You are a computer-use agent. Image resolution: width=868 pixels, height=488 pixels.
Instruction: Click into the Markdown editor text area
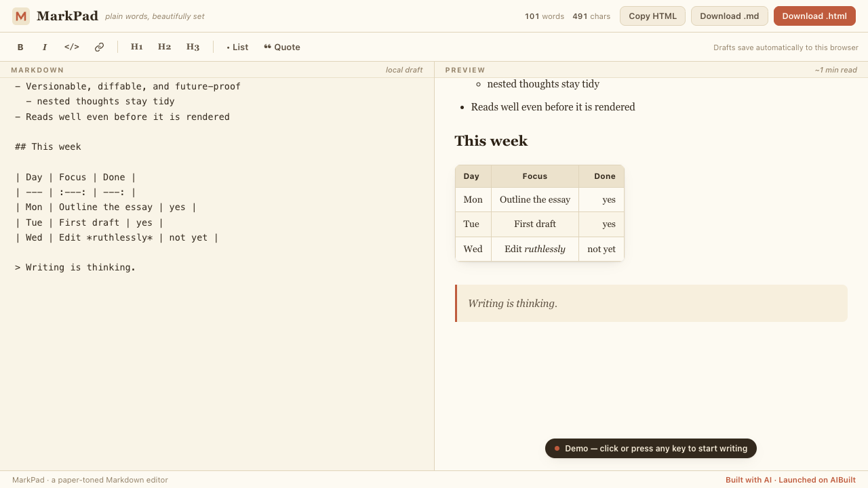tap(217, 274)
